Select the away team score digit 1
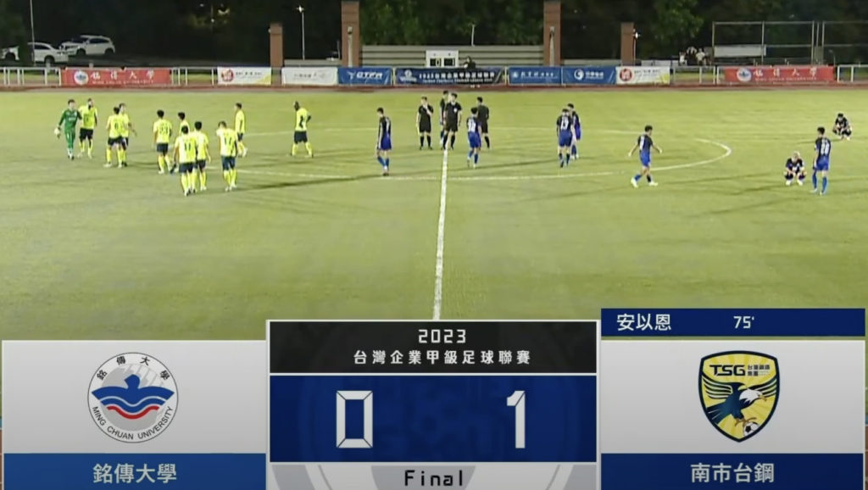 coord(517,420)
